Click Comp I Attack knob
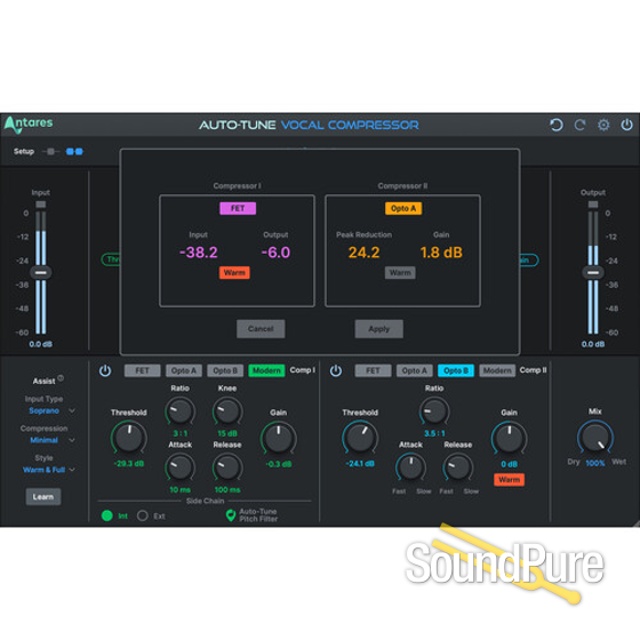Viewport: 640px width, 640px height. click(180, 468)
